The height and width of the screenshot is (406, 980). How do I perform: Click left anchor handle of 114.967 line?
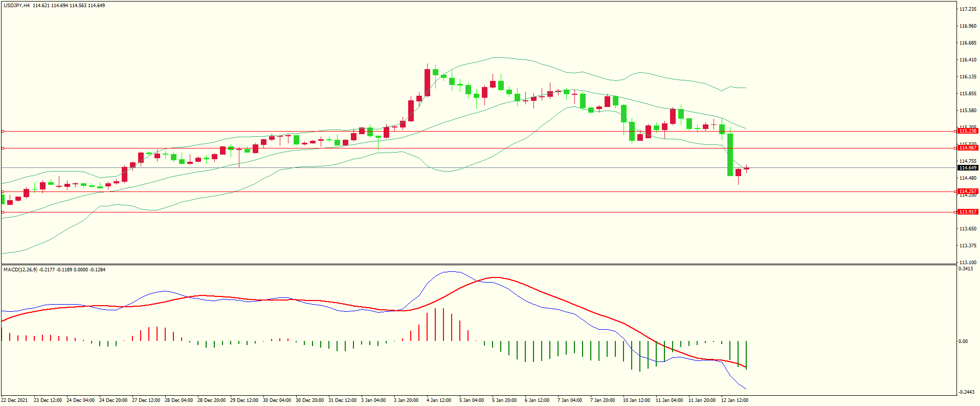click(x=3, y=148)
